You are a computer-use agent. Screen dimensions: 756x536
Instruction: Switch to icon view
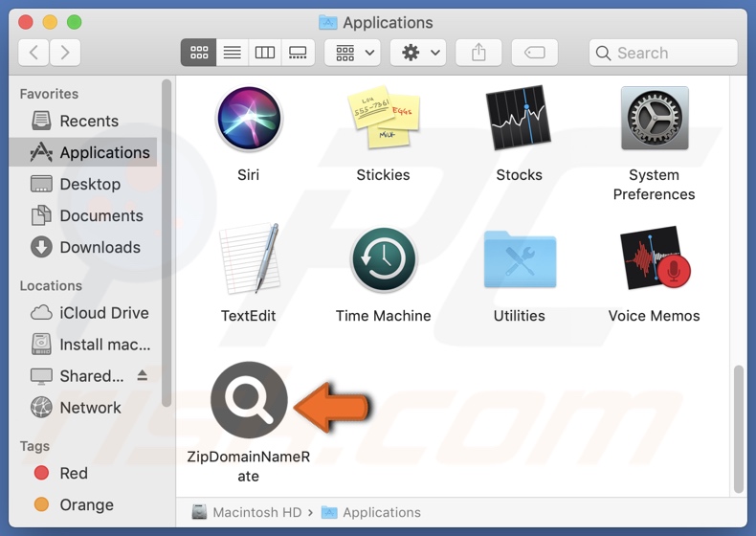click(x=199, y=52)
